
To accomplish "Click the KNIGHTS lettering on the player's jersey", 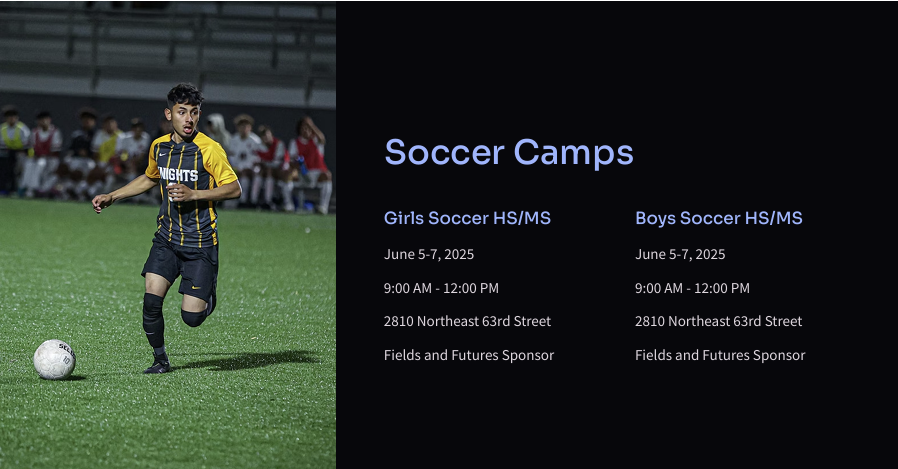I will 178,174.
